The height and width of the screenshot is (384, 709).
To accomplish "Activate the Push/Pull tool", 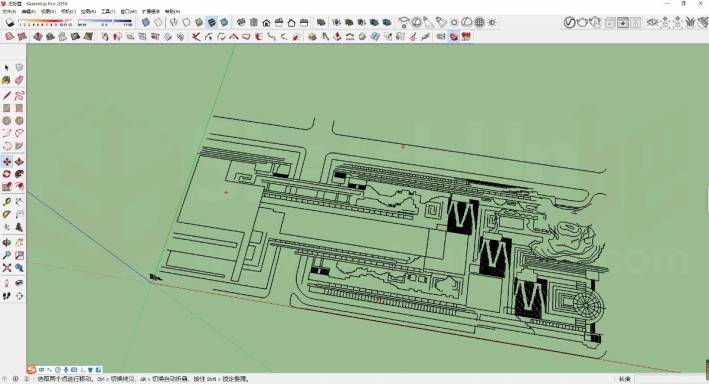I will click(x=19, y=161).
